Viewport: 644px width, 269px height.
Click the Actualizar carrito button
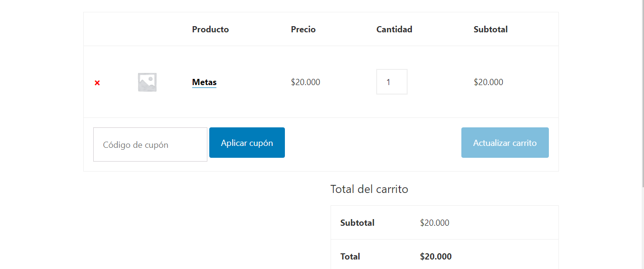click(505, 143)
